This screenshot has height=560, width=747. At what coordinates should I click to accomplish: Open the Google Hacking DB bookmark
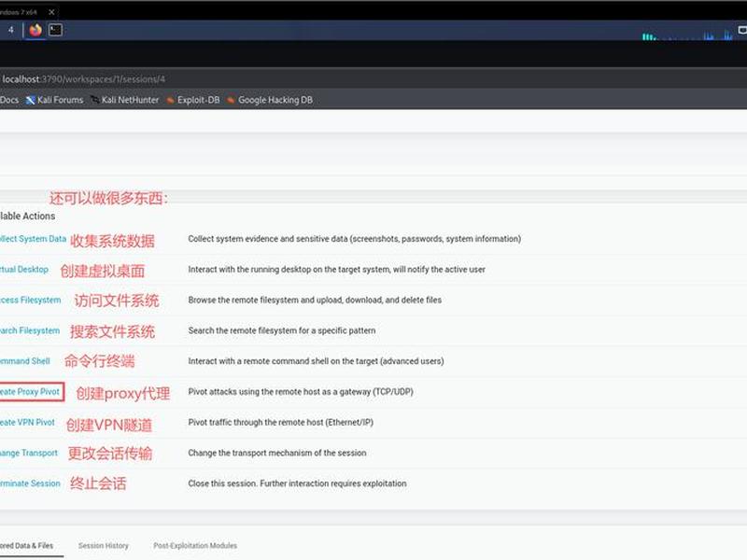tap(270, 100)
